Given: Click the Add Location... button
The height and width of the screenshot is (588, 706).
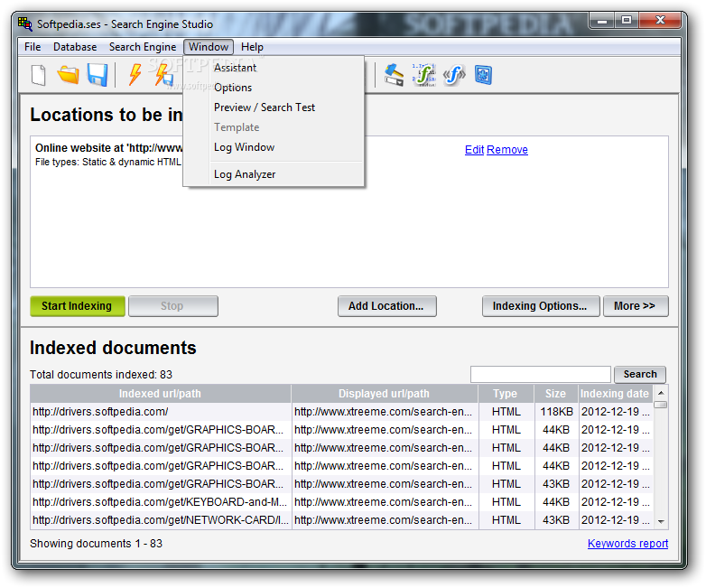Looking at the screenshot, I should [386, 306].
